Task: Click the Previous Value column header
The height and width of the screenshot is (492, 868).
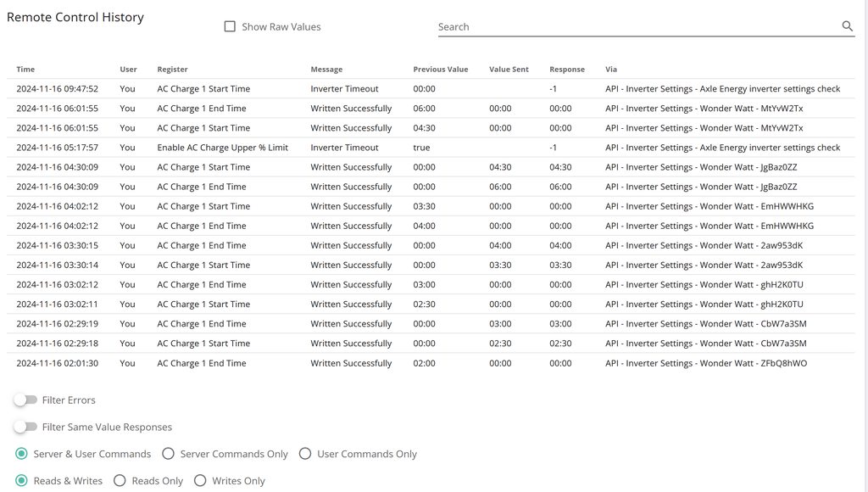Action: tap(440, 70)
